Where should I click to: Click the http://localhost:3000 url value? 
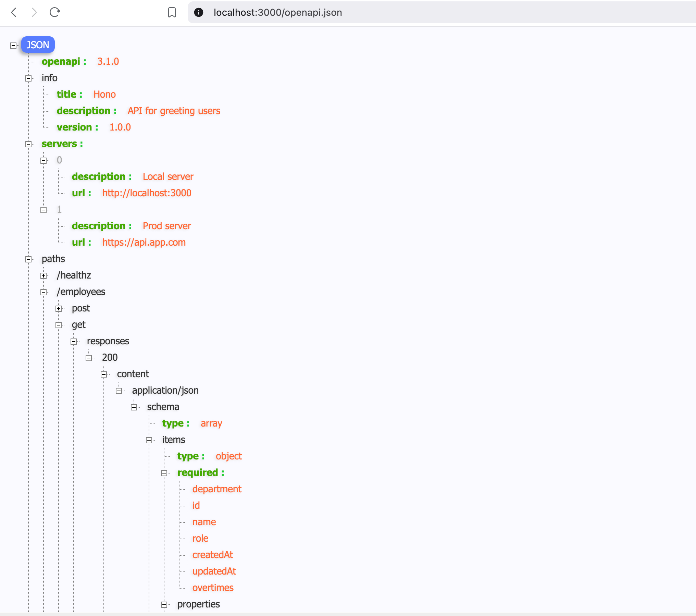(x=147, y=193)
